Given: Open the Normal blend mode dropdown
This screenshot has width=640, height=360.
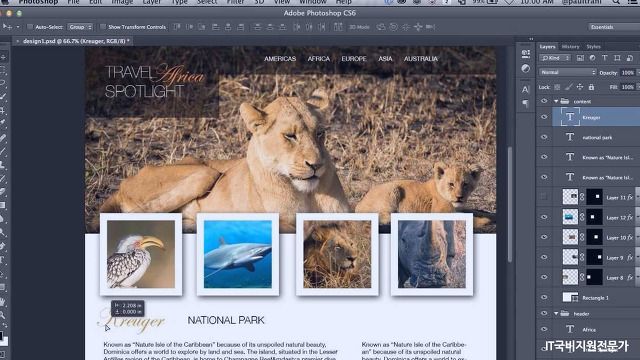Looking at the screenshot, I should click(567, 72).
